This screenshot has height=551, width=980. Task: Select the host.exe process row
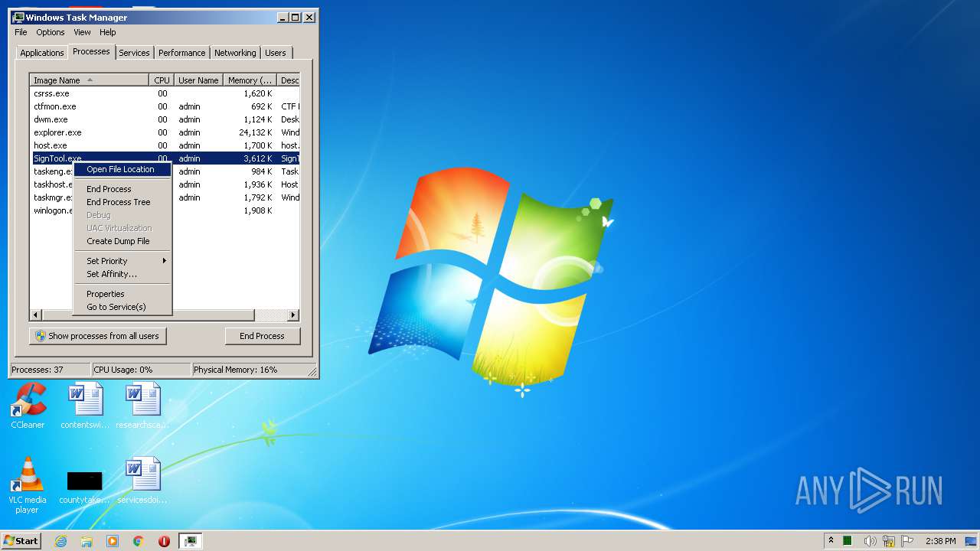point(165,145)
